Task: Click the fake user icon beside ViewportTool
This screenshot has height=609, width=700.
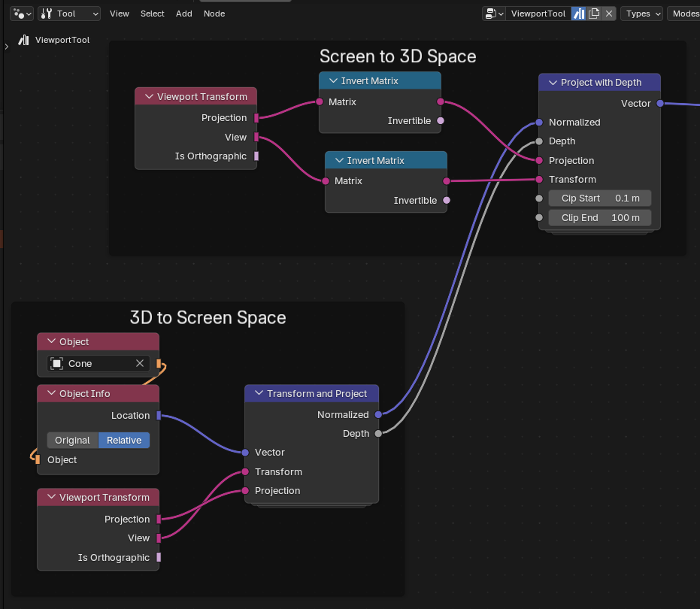Action: click(x=579, y=14)
